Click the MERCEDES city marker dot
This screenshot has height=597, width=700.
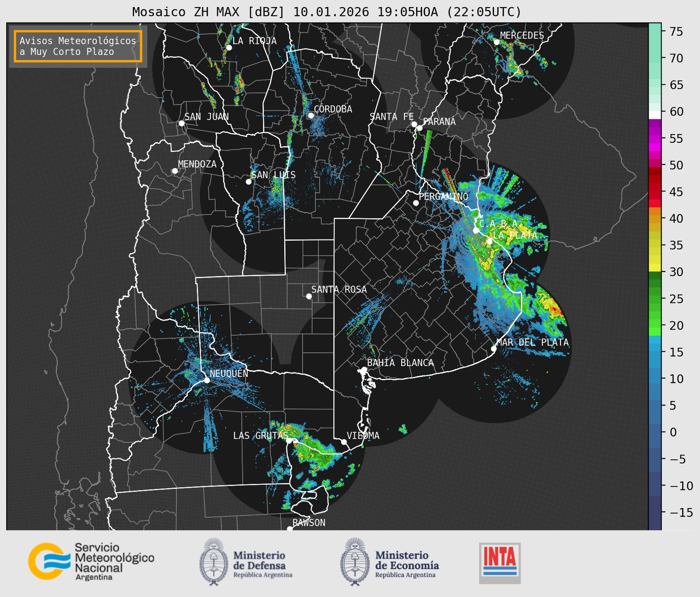coord(497,42)
